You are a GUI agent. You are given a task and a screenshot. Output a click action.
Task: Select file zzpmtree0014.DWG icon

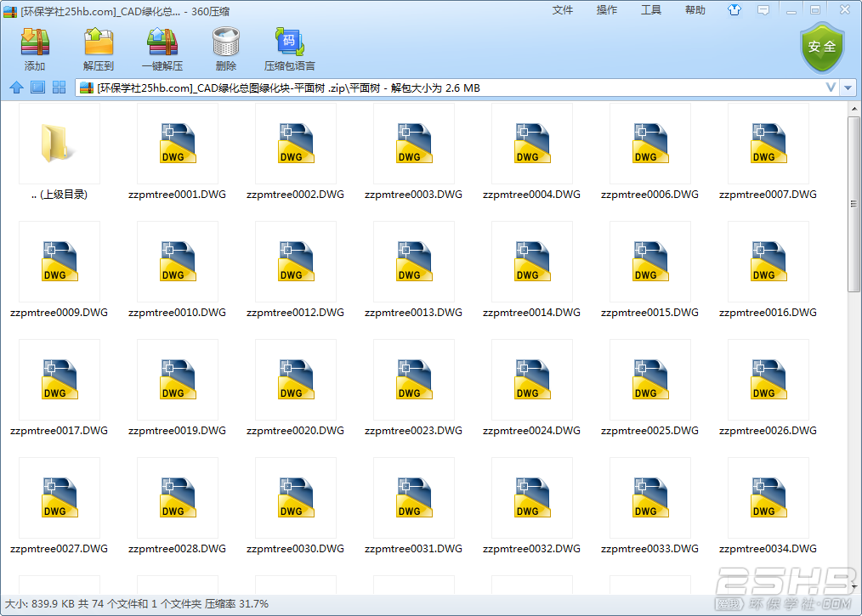[531, 262]
